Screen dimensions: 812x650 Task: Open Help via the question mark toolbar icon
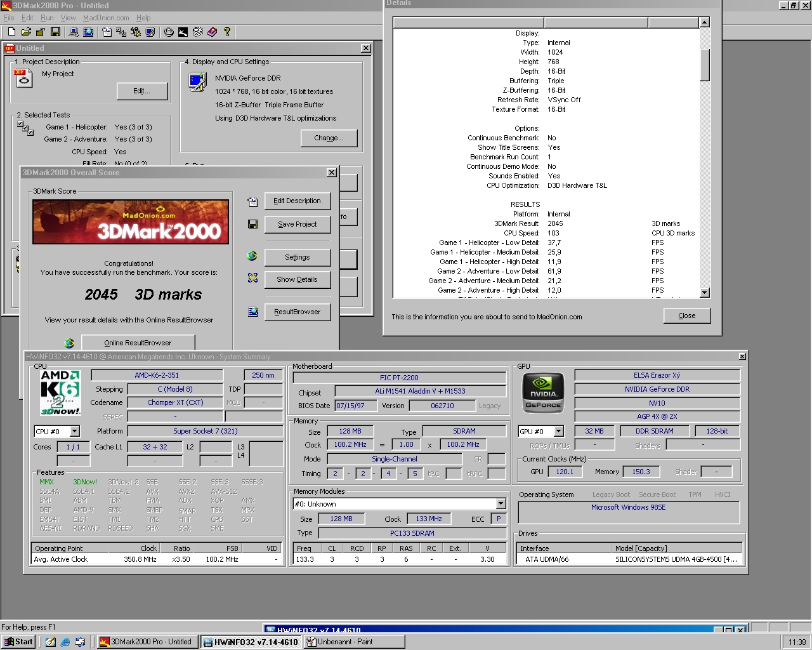[228, 32]
